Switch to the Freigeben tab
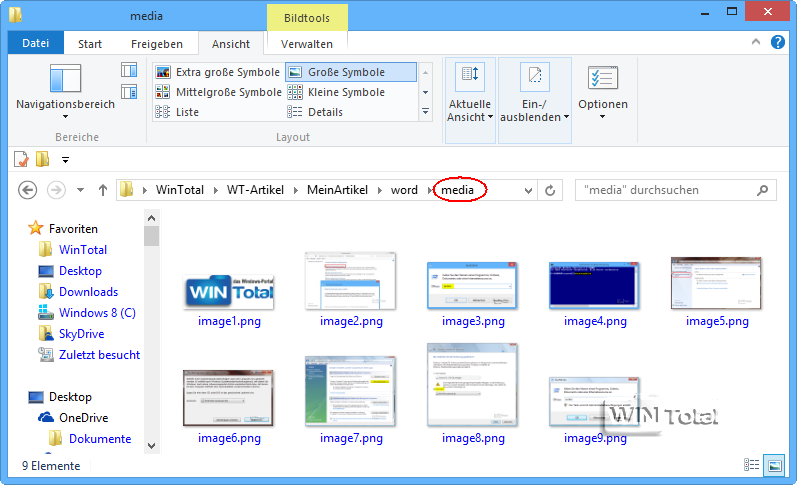 pyautogui.click(x=157, y=44)
